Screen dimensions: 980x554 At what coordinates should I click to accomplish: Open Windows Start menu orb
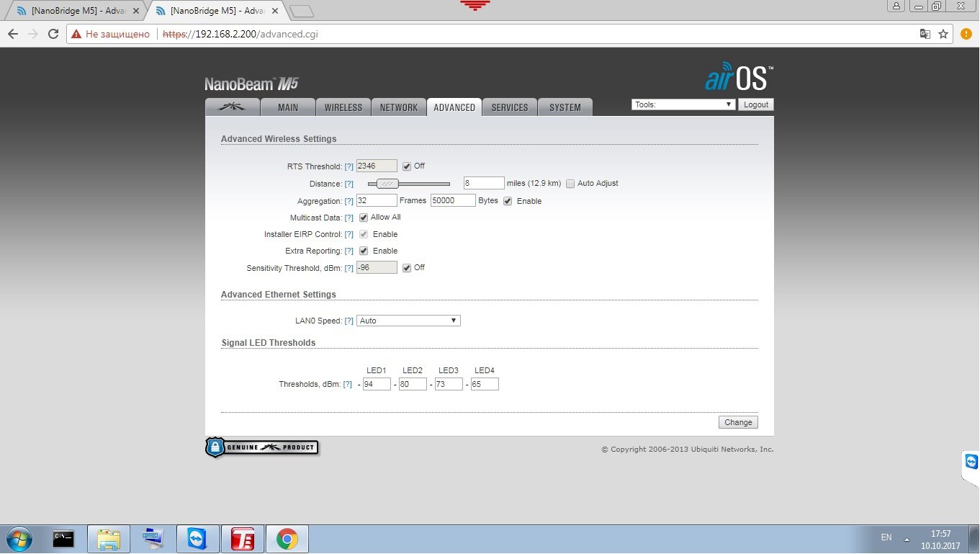[19, 538]
